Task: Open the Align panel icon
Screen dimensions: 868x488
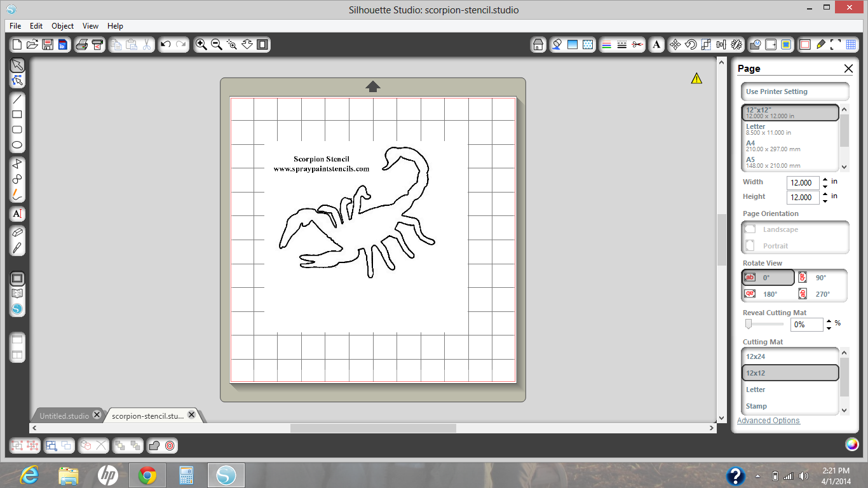Action: click(x=721, y=44)
